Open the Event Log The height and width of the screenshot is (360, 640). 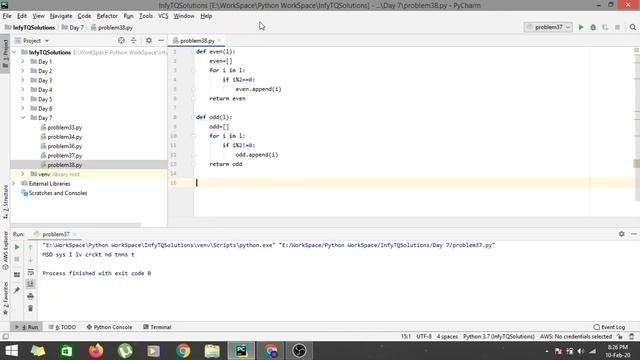609,327
